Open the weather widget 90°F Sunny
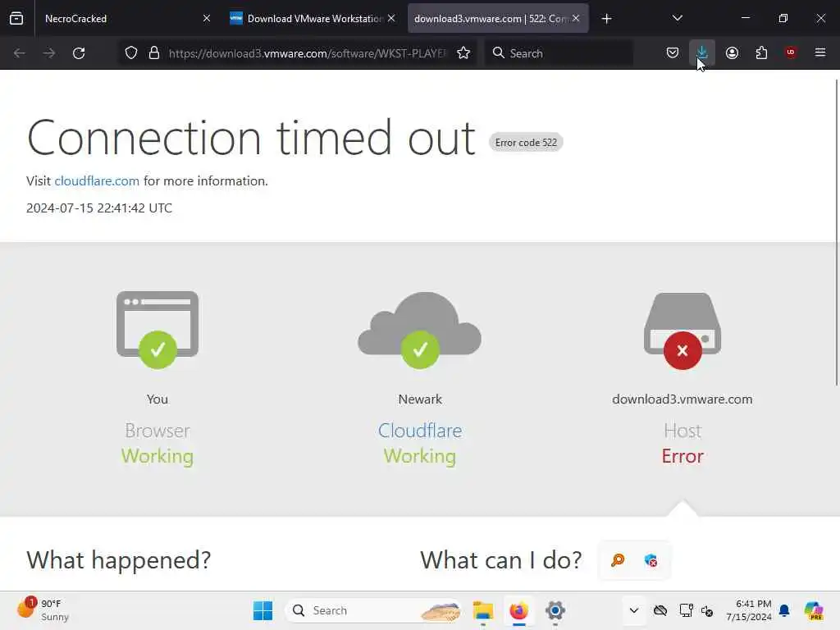 [x=43, y=610]
